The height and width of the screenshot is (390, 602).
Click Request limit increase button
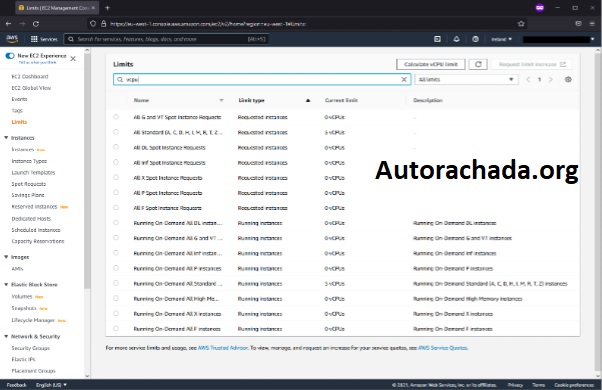(x=532, y=64)
